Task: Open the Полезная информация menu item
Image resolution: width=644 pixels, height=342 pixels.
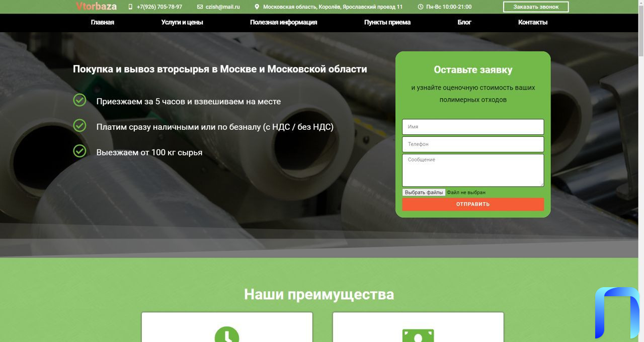Action: pyautogui.click(x=284, y=22)
